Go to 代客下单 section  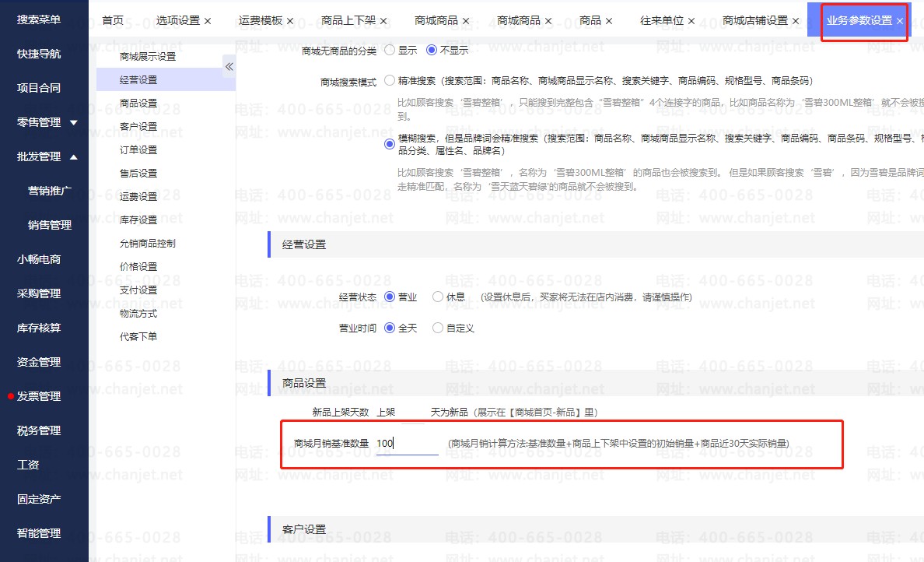click(x=138, y=337)
